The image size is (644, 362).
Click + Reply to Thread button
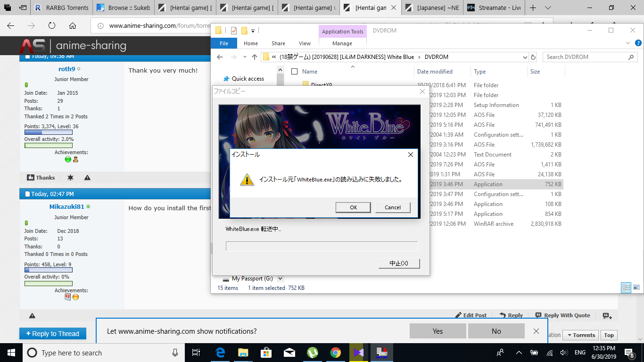53,334
